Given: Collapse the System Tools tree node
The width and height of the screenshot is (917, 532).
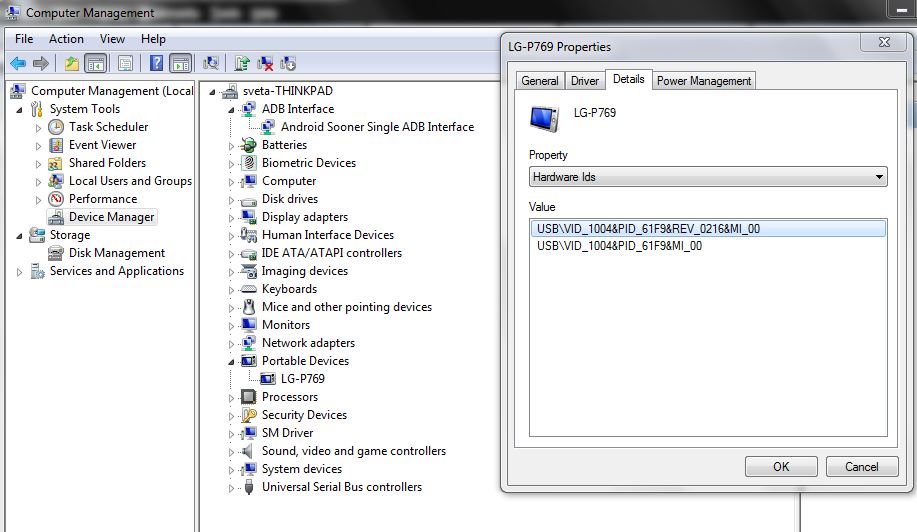Looking at the screenshot, I should click(19, 110).
